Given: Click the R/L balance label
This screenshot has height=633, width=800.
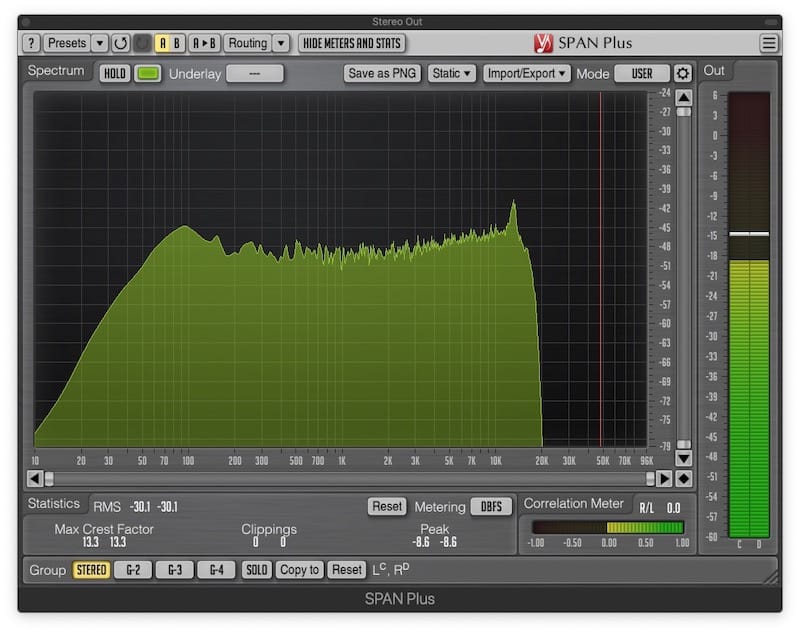Looking at the screenshot, I should click(646, 508).
